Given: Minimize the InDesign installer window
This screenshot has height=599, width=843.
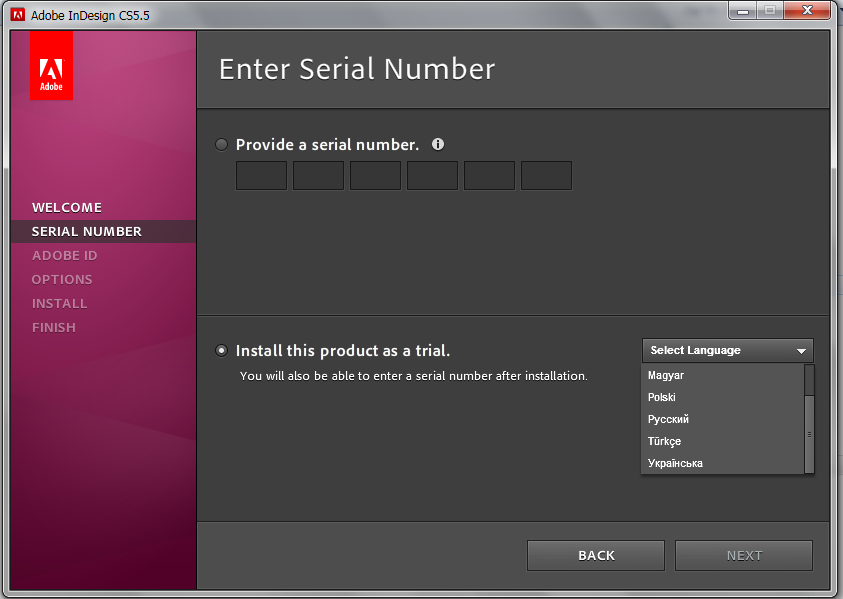Looking at the screenshot, I should (742, 11).
